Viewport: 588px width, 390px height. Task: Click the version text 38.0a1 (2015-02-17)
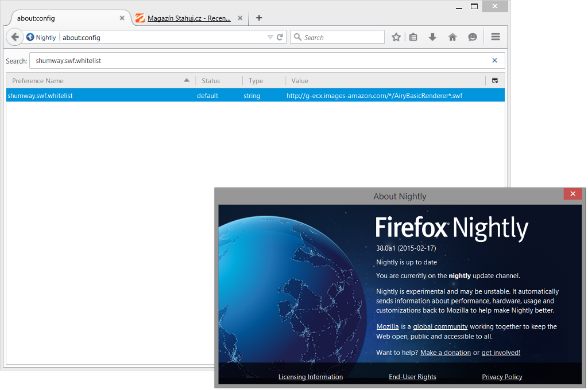click(406, 248)
